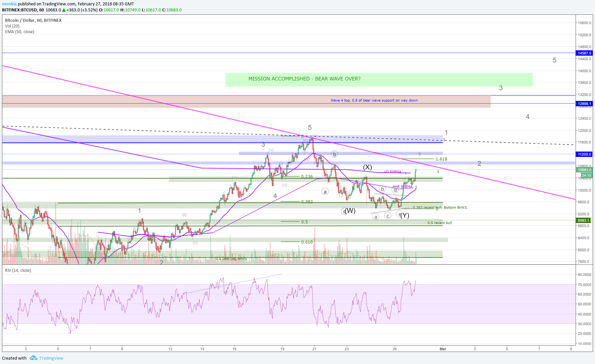This screenshot has width=595, height=364.
Task: Click the Vol (20) indicator label
Action: [12, 26]
